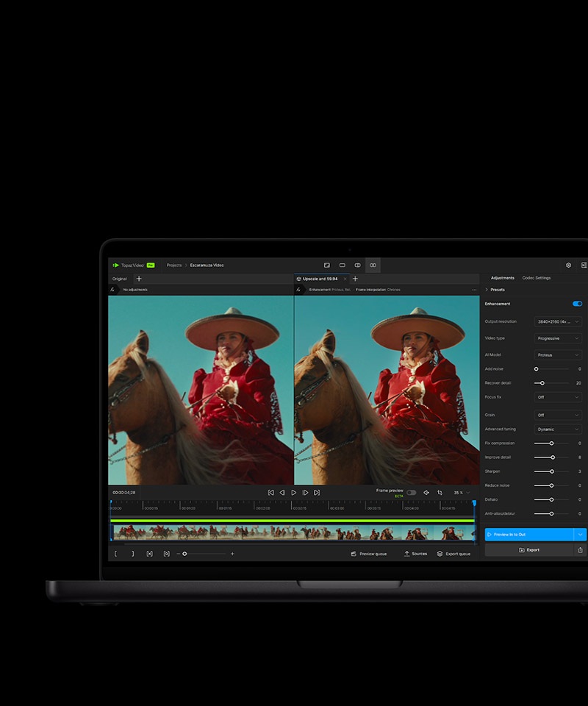
Task: Click the share icon next to Export
Action: pos(580,549)
